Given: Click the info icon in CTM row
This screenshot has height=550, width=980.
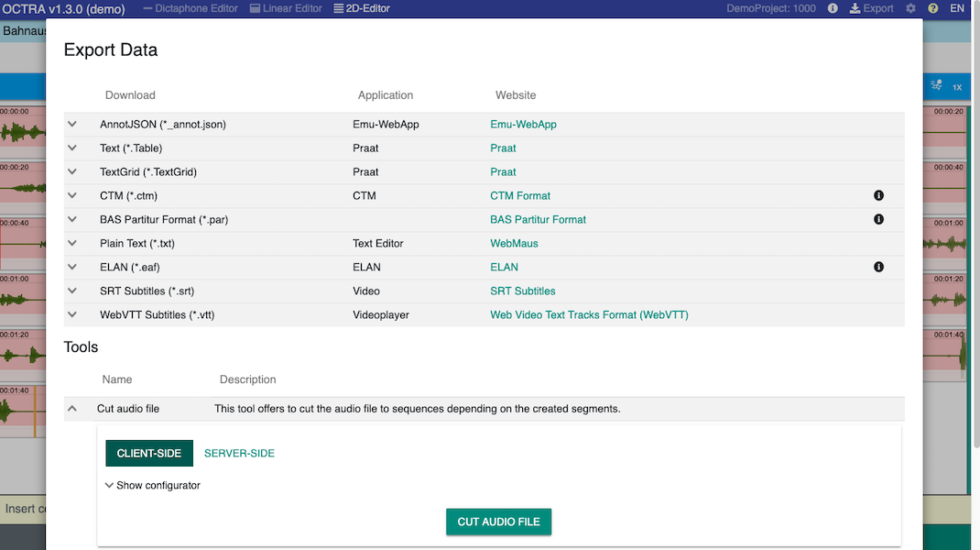Looking at the screenshot, I should [878, 196].
